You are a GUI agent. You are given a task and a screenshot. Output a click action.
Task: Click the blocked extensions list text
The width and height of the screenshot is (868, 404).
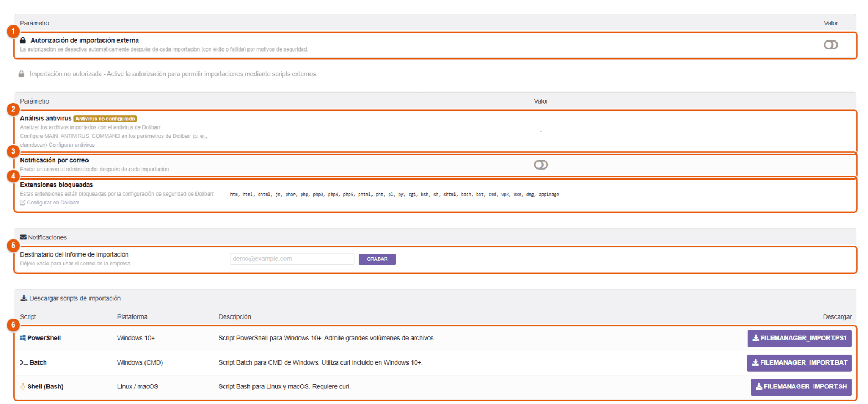394,195
